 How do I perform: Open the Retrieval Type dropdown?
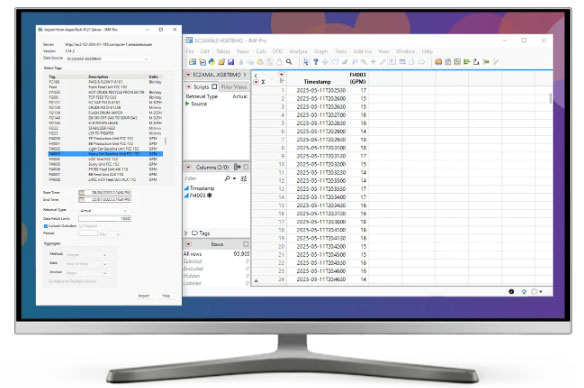(104, 211)
